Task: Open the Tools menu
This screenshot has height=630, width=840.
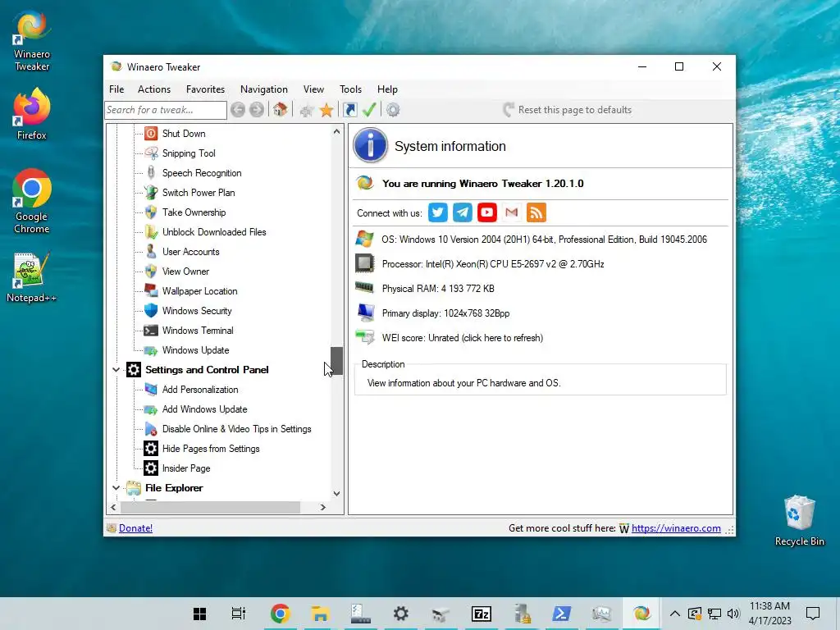Action: pyautogui.click(x=350, y=89)
